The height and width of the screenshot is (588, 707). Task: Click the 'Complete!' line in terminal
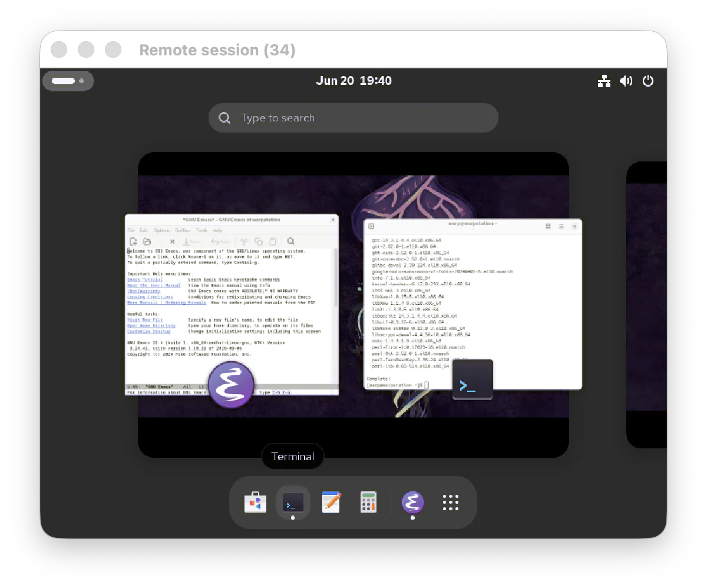tap(378, 379)
